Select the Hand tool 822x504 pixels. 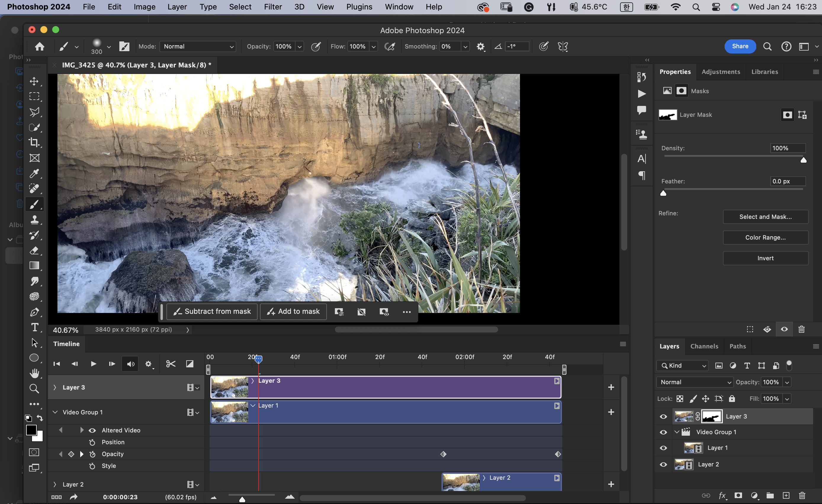[34, 373]
